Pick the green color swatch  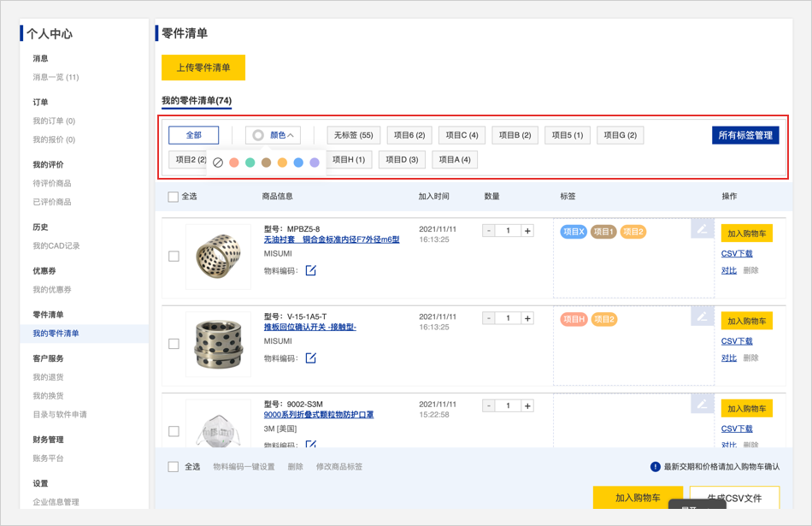tap(250, 163)
